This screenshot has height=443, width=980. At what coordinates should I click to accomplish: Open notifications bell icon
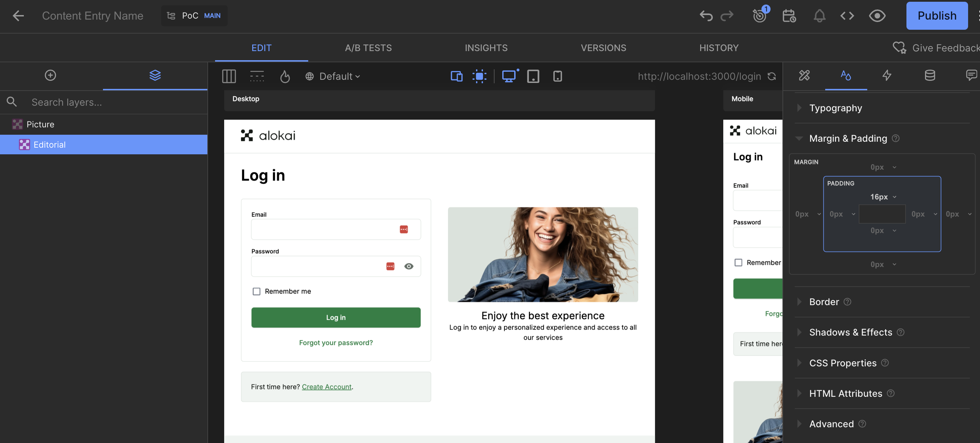[x=819, y=16]
